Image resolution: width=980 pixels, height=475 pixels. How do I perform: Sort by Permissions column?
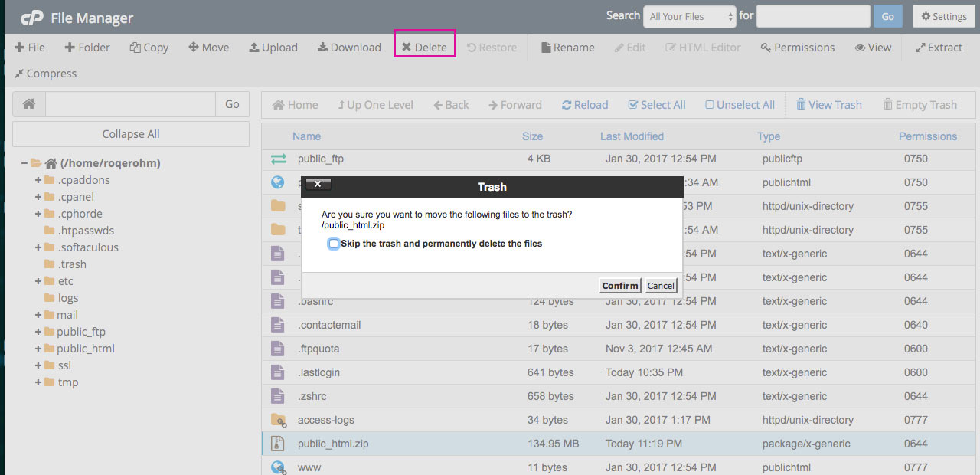point(928,136)
